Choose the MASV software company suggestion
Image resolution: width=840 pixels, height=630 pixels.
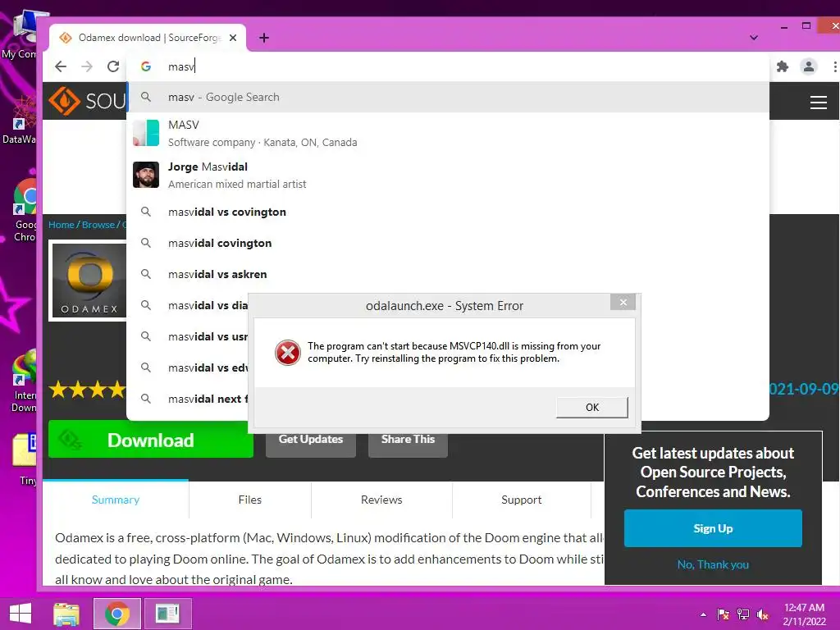click(448, 133)
